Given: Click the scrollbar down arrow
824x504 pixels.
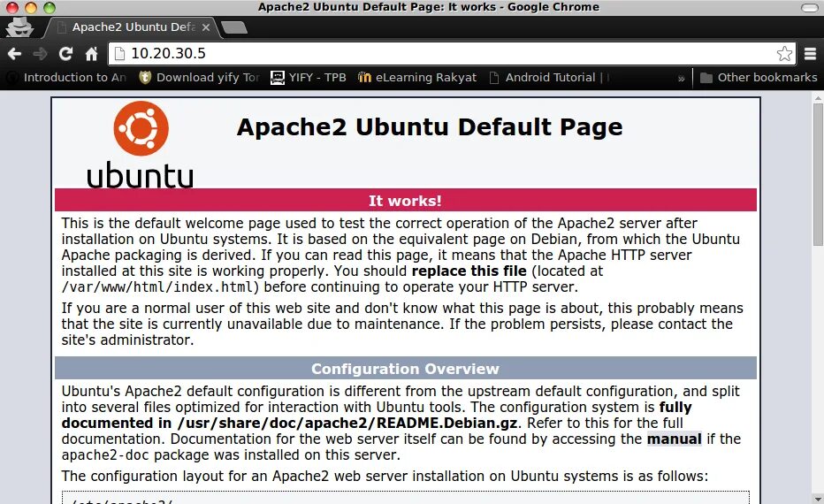Looking at the screenshot, I should [818, 499].
